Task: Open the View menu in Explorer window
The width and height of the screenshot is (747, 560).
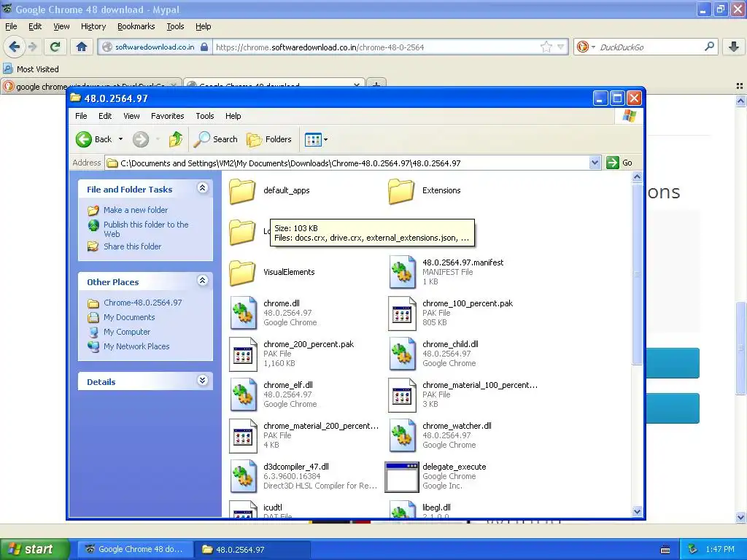Action: coord(131,116)
